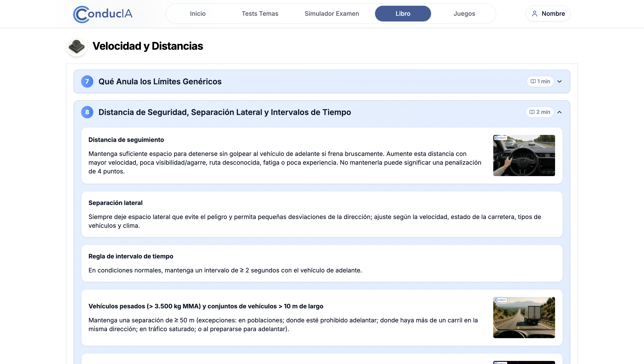Select the Libro tab
Screen dimensions: 644x364
point(403,14)
